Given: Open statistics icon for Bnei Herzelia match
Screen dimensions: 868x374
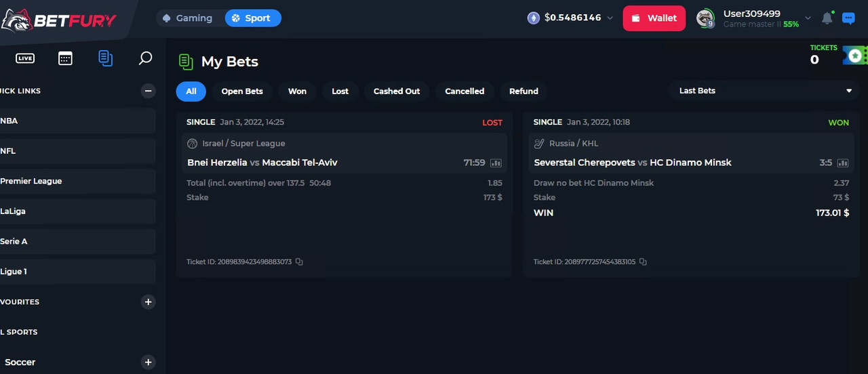Looking at the screenshot, I should 496,163.
